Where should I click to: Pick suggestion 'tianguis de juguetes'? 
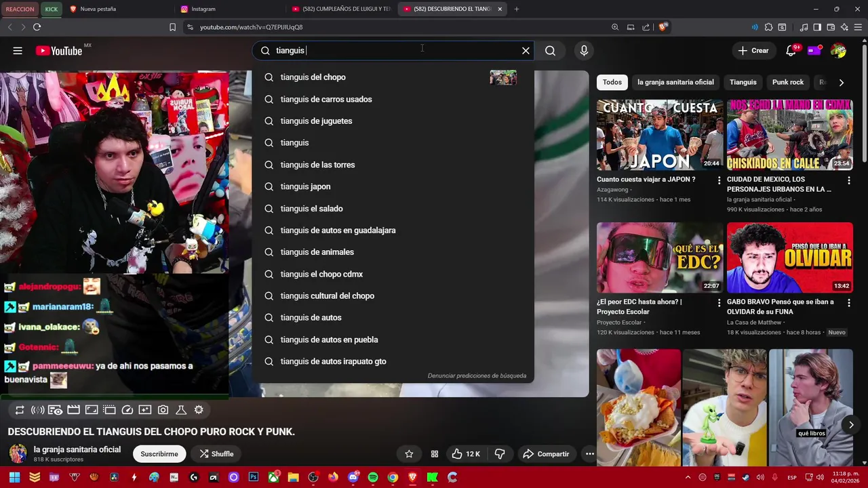pyautogui.click(x=393, y=121)
